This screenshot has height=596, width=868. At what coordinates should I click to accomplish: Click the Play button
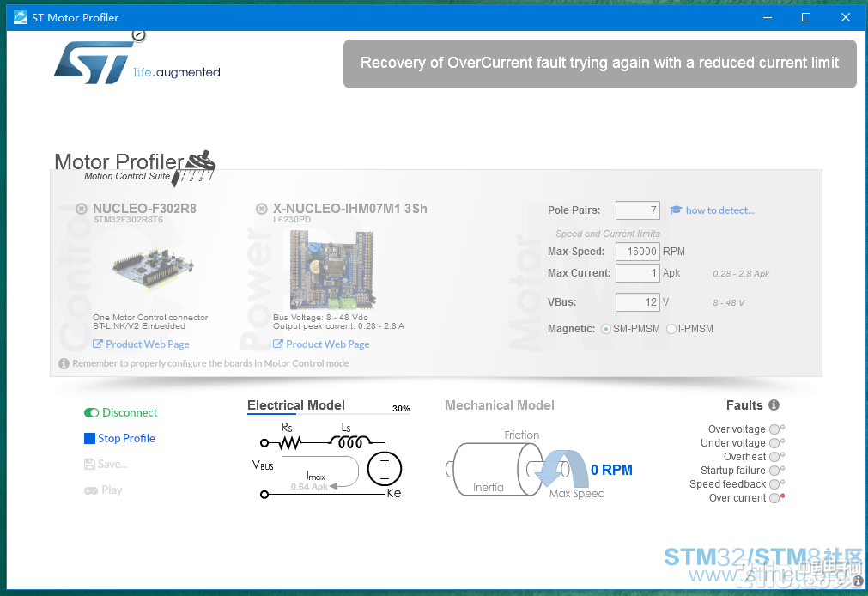pyautogui.click(x=104, y=490)
